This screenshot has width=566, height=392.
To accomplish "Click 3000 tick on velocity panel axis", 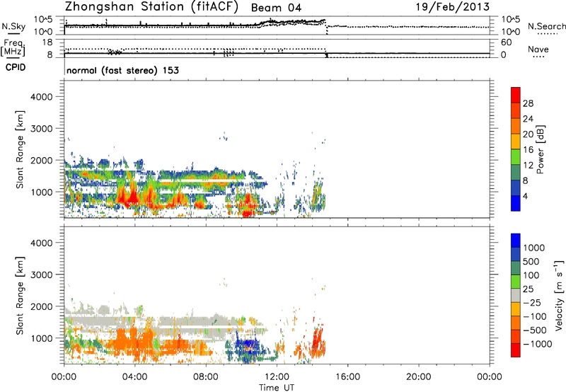I will coord(42,275).
